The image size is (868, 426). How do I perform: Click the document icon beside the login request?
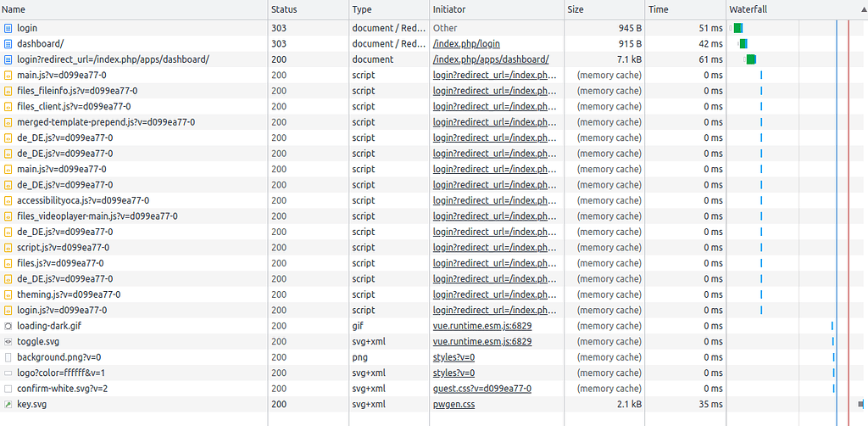[x=8, y=28]
